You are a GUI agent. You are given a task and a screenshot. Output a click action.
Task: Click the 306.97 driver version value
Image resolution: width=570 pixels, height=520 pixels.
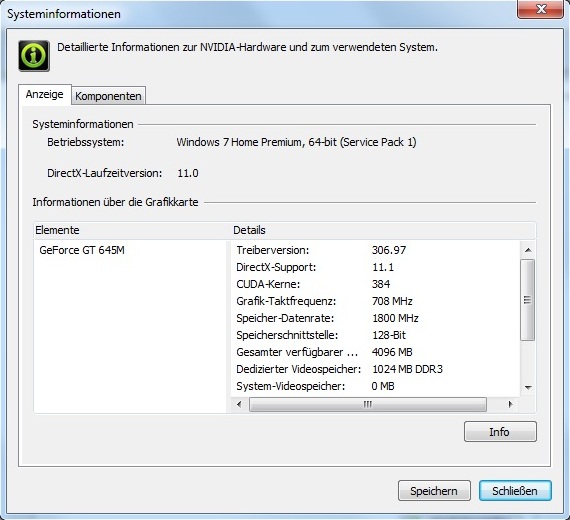(389, 250)
